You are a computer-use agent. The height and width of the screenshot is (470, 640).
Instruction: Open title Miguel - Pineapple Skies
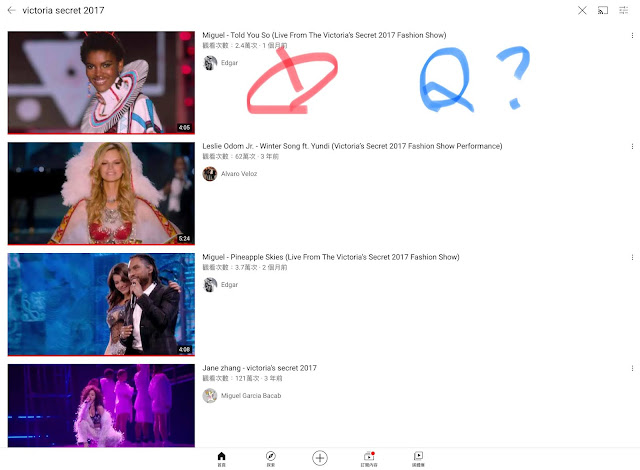coord(331,257)
